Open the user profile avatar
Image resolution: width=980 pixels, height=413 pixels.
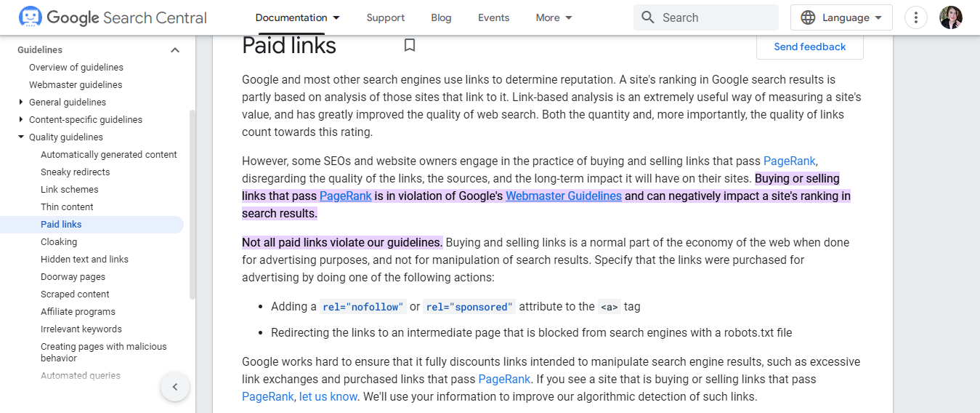pyautogui.click(x=951, y=17)
